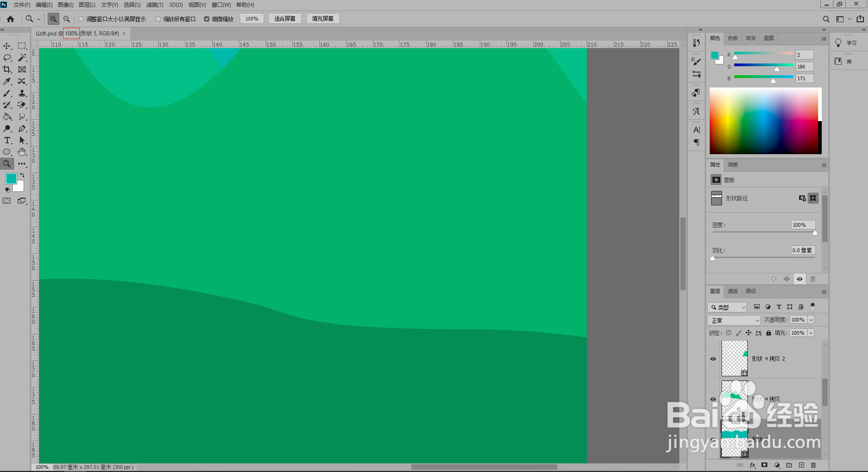
Task: Activate the Type tool
Action: (x=7, y=140)
